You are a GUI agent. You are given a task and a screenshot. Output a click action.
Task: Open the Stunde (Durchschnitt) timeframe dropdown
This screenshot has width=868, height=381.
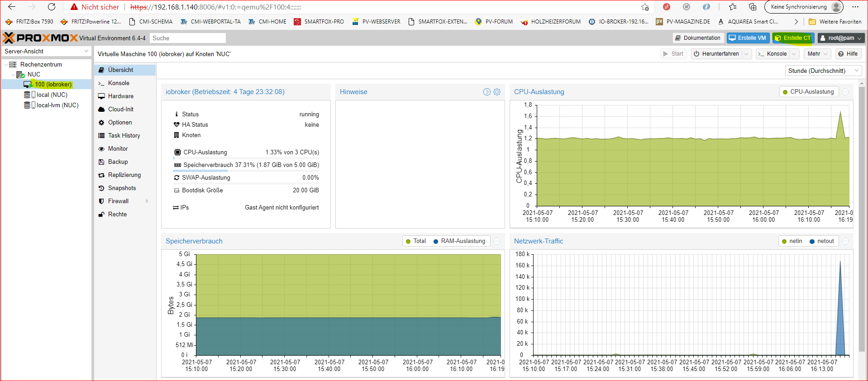coord(823,71)
